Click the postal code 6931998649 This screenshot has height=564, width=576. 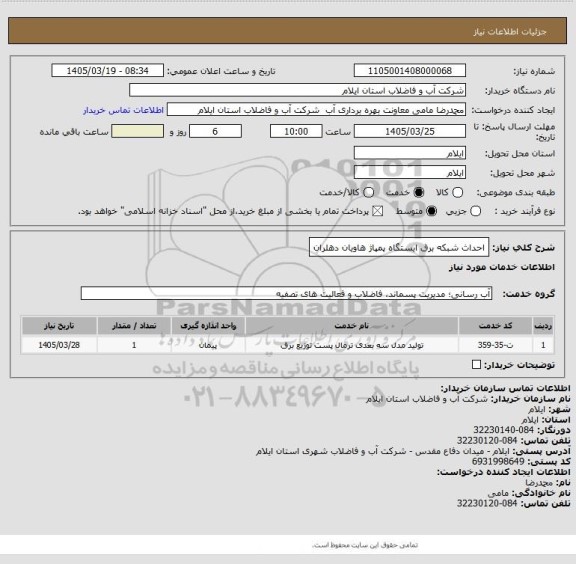coord(498,461)
